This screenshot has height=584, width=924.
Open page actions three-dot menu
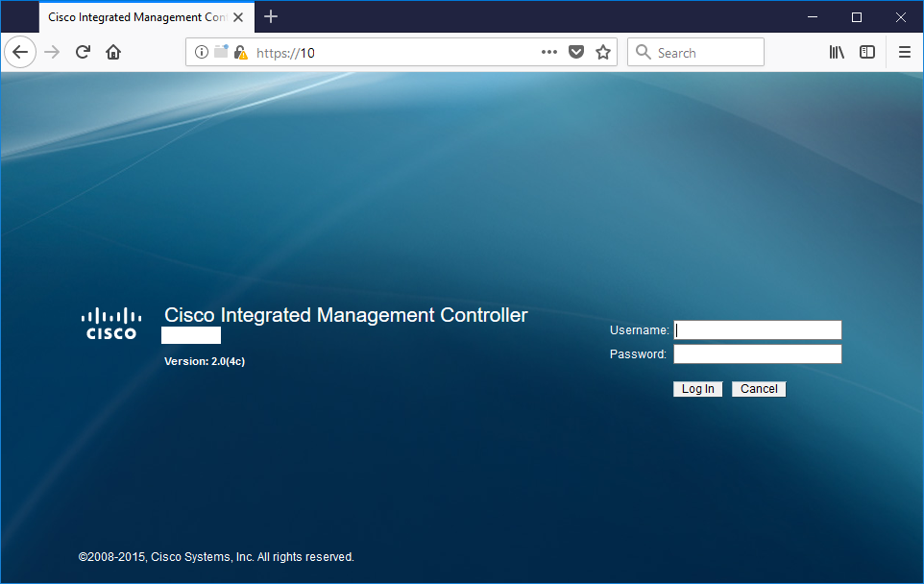coord(549,53)
